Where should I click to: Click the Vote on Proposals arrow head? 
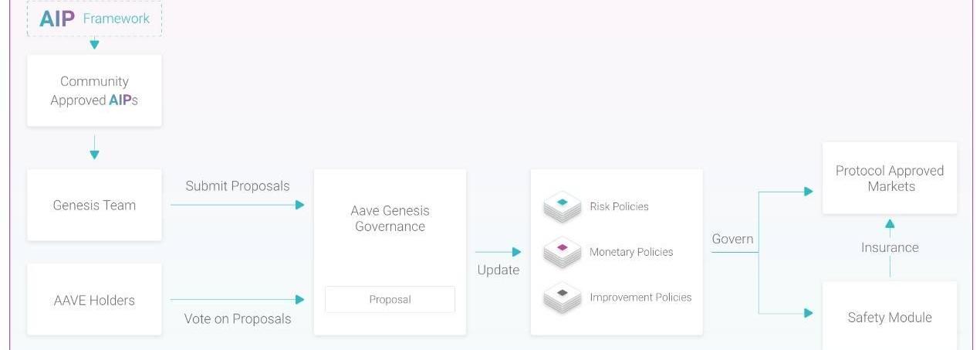pyautogui.click(x=299, y=299)
